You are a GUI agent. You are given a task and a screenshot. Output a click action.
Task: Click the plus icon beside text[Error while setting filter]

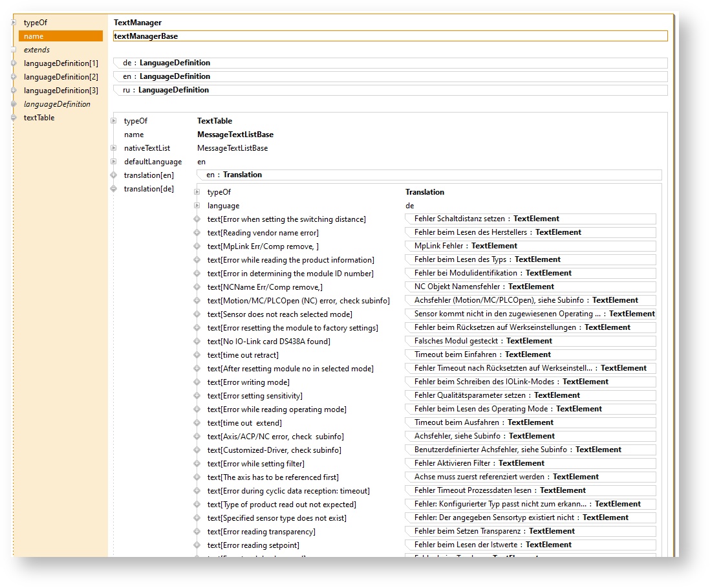pos(197,464)
